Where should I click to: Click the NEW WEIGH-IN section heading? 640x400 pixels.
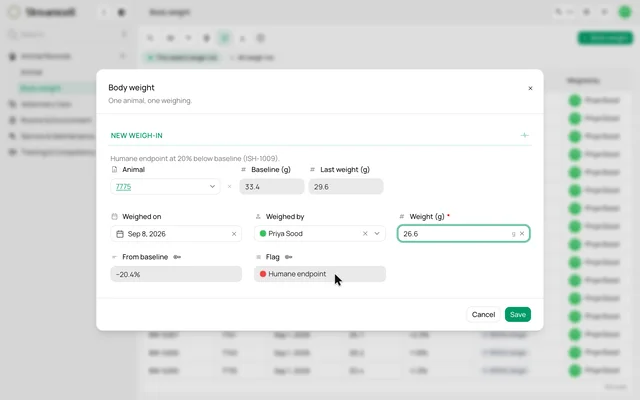click(136, 136)
